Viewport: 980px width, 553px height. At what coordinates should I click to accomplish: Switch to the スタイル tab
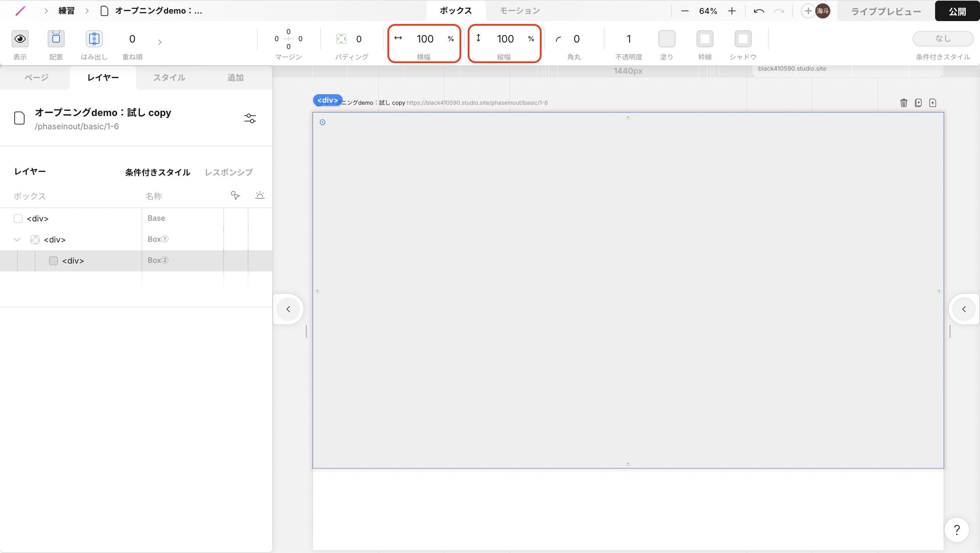tap(169, 78)
